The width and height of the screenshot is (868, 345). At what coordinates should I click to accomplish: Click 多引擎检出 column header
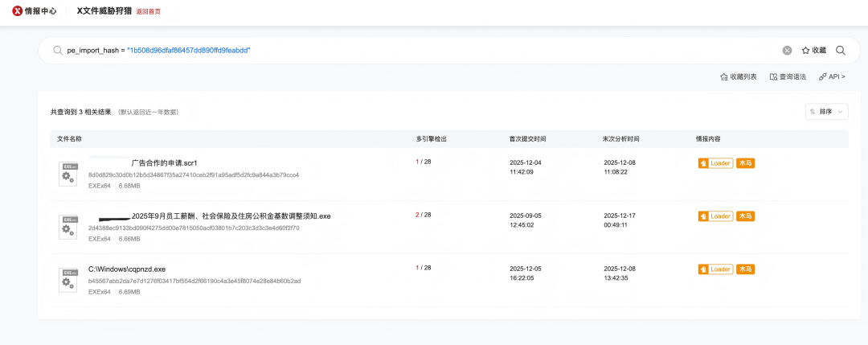(432, 139)
